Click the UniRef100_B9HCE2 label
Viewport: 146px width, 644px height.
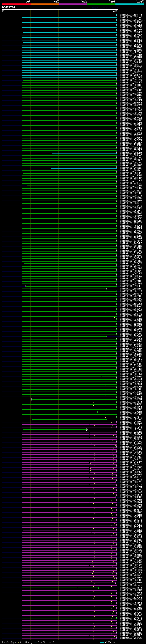(131, 286)
